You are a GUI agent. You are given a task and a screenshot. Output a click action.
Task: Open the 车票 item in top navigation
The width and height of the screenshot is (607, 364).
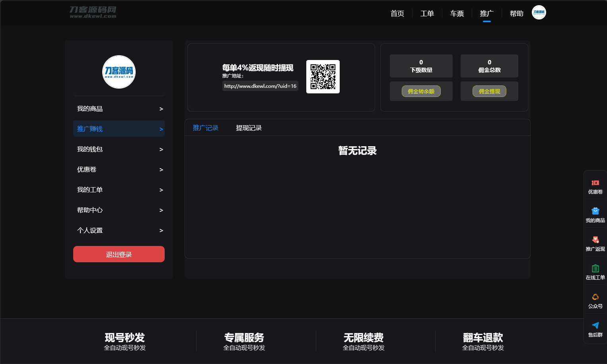[x=457, y=13]
